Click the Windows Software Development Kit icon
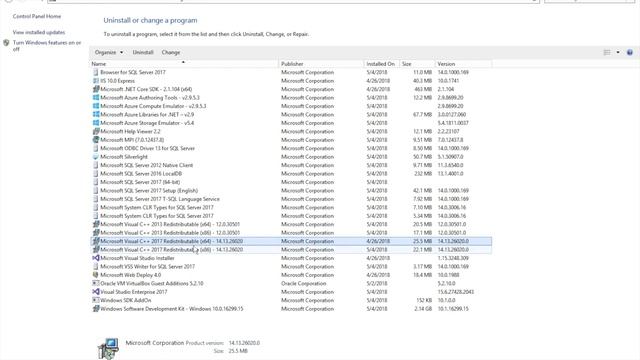This screenshot has height=360, width=640. (x=96, y=309)
